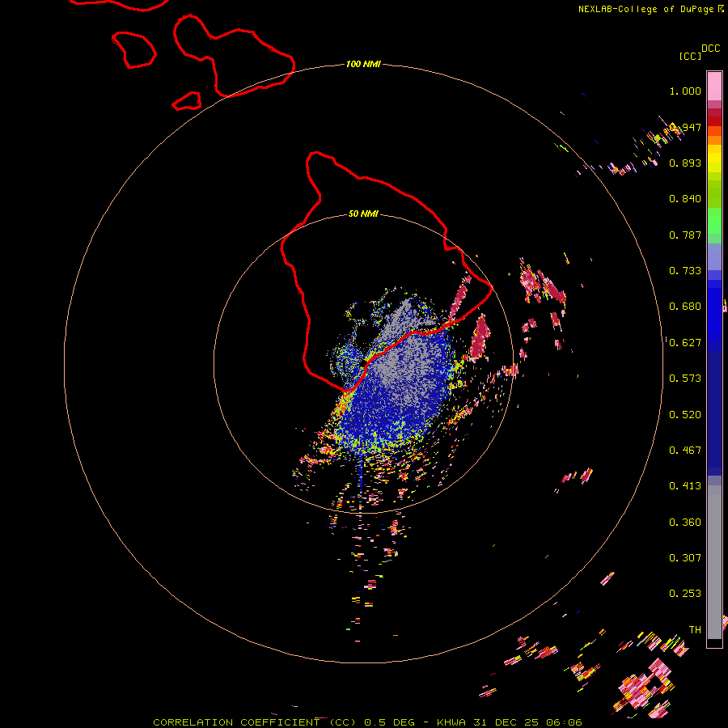
Task: Click the 0.840 value on the color scale
Action: click(685, 199)
